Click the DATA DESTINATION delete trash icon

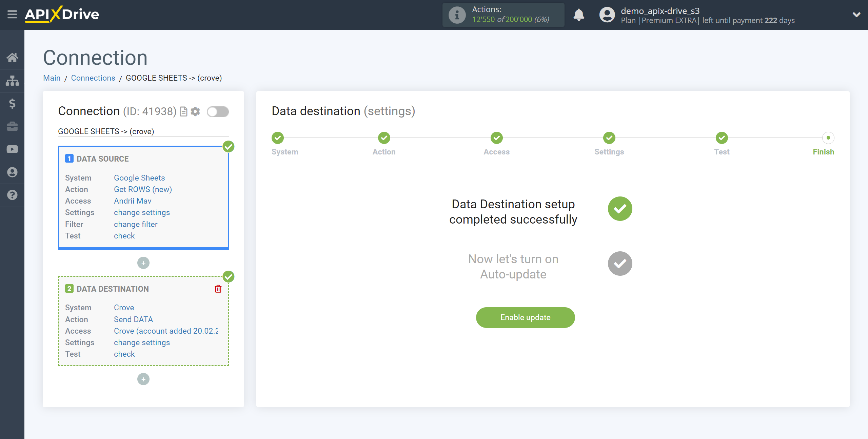tap(218, 289)
